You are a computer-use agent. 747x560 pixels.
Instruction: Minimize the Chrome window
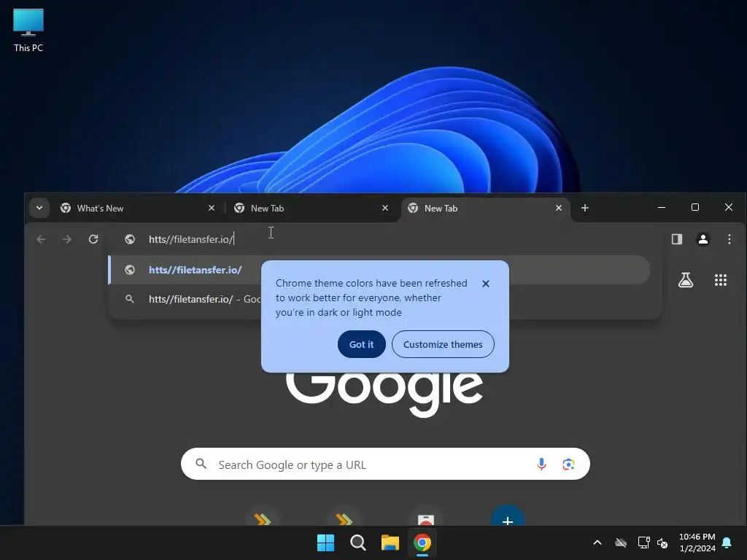tap(662, 208)
